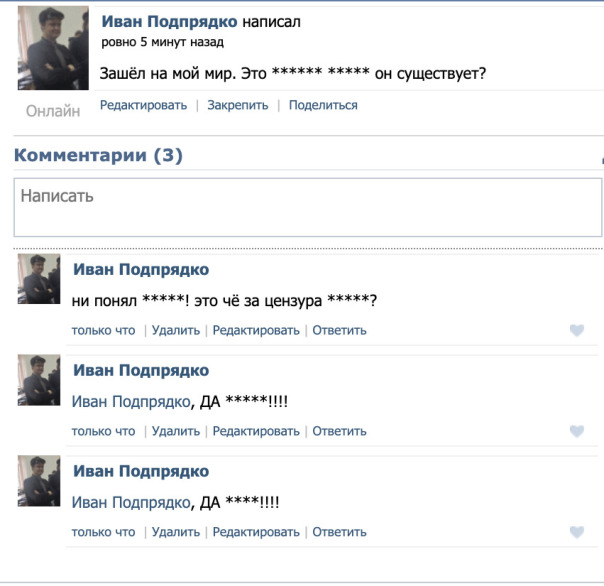Click heart icon on second comment
Viewport: 604px width, 586px height.
(577, 432)
